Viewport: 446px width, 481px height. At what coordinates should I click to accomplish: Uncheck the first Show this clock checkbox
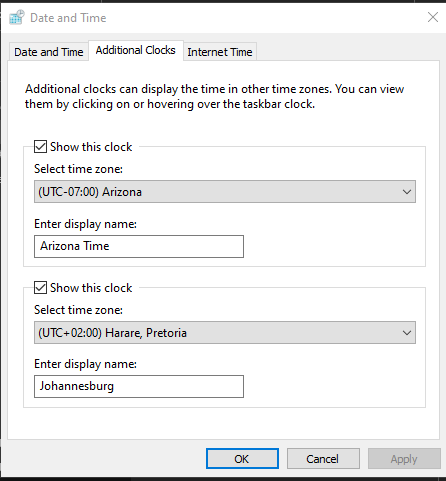(40, 147)
